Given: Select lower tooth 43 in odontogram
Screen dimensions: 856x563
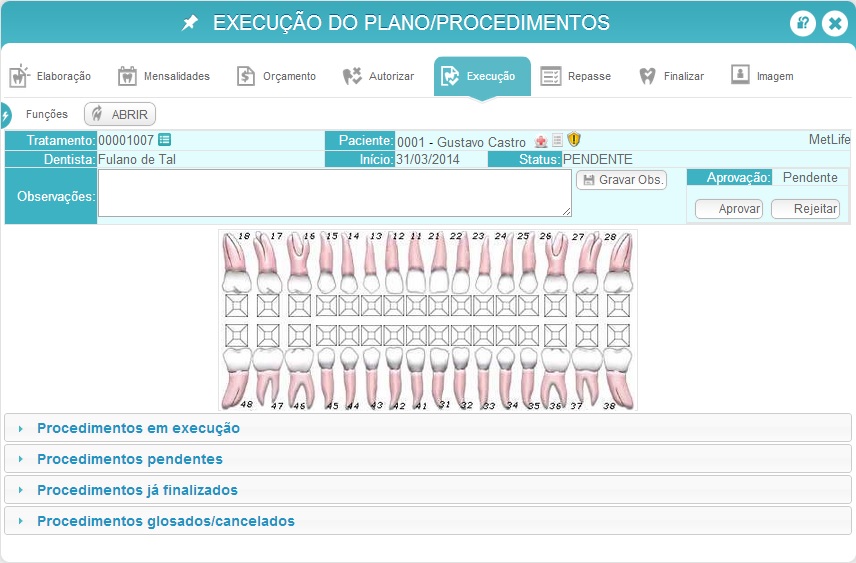Looking at the screenshot, I should pos(371,379).
